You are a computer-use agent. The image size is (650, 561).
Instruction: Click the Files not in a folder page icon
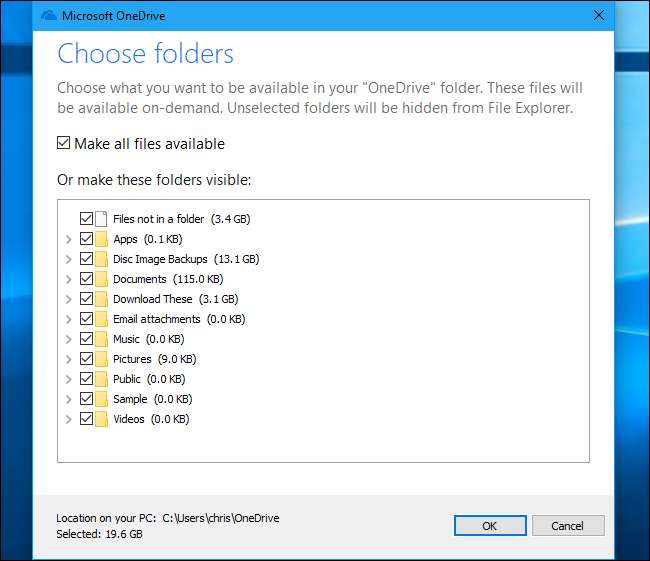click(x=101, y=219)
